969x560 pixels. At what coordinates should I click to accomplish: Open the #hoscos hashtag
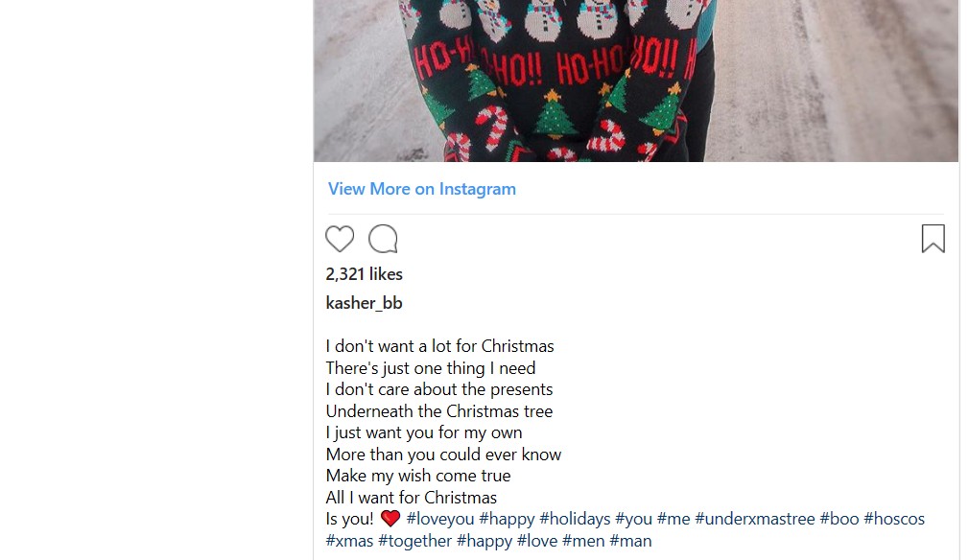point(894,520)
